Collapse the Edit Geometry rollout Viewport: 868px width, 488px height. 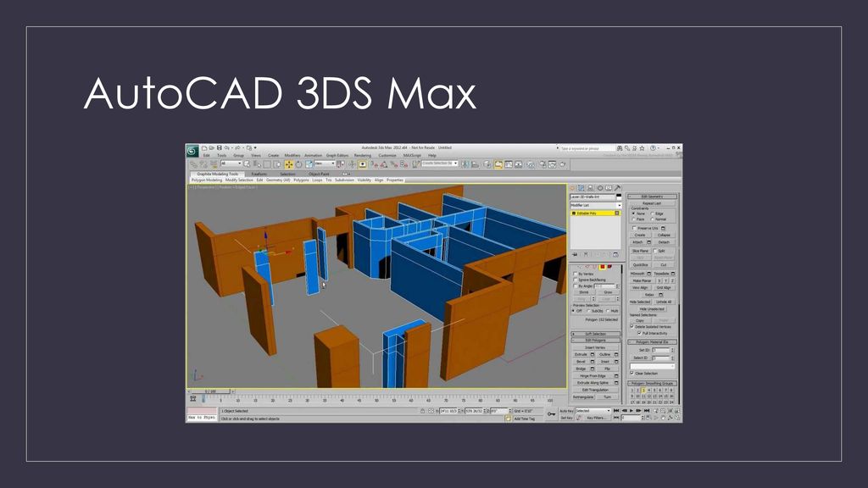[652, 197]
